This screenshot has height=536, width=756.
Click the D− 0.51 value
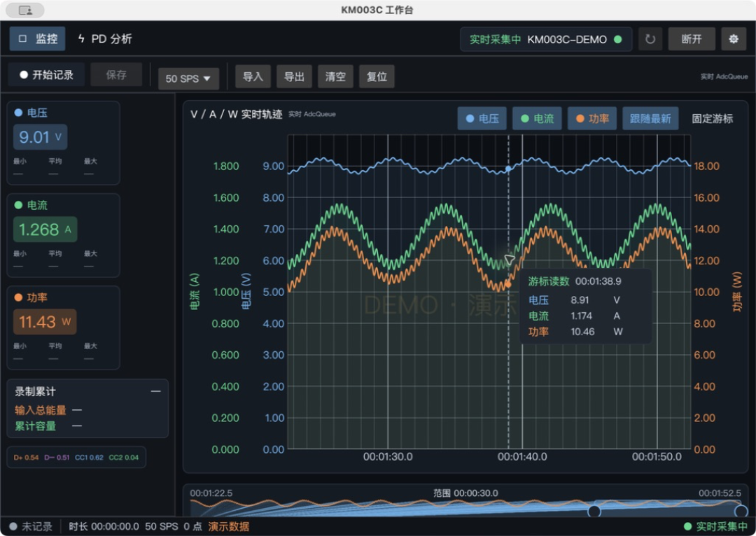(57, 458)
